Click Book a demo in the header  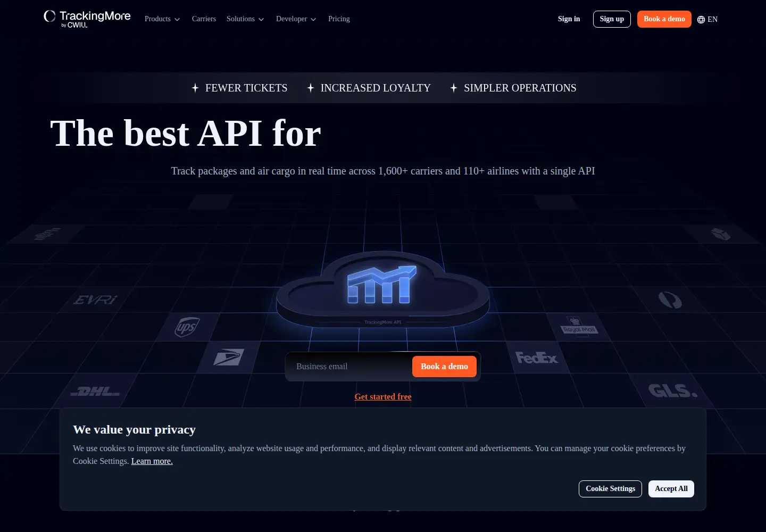click(664, 19)
